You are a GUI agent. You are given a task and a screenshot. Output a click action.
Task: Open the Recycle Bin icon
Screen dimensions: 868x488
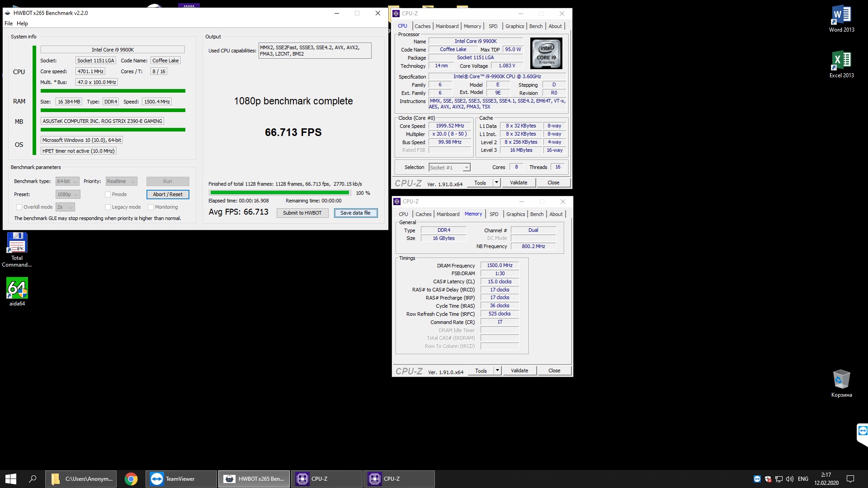pos(841,384)
